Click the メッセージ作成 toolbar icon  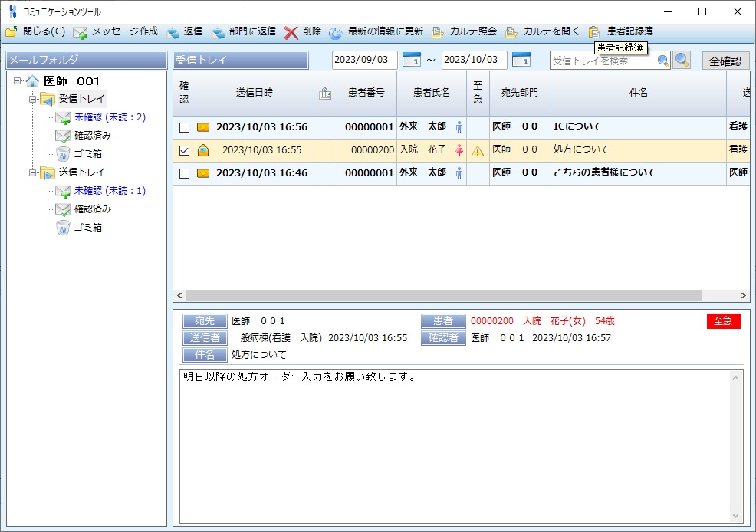(x=81, y=32)
